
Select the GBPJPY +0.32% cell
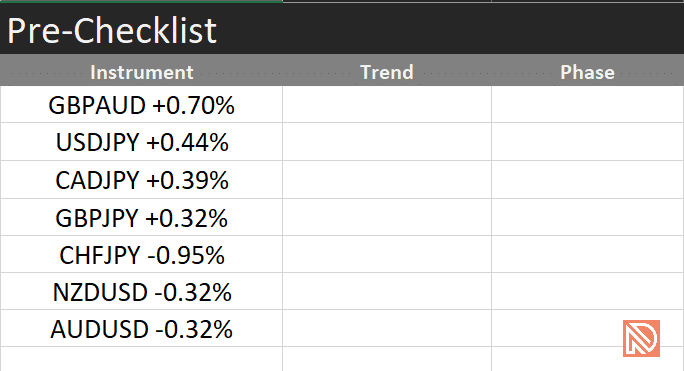click(x=141, y=217)
